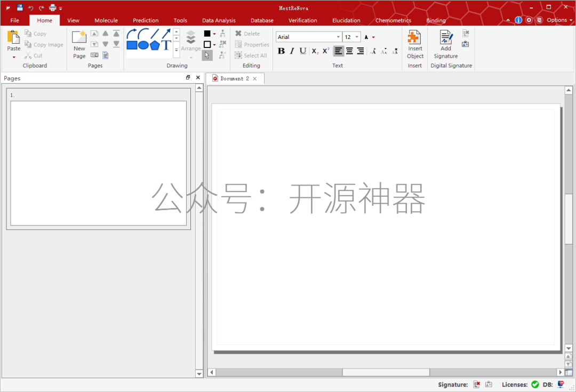
Task: Select the ellipse shape tool
Action: tap(143, 45)
